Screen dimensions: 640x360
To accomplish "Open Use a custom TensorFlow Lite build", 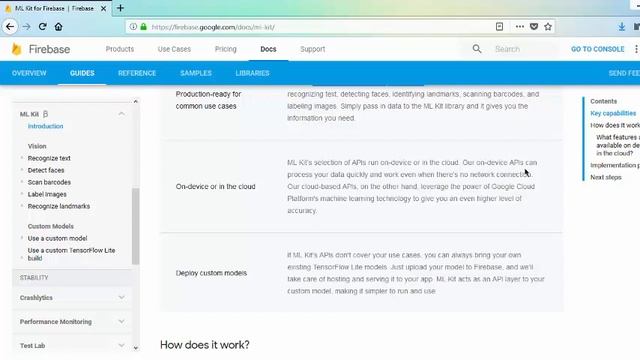I will point(71,254).
